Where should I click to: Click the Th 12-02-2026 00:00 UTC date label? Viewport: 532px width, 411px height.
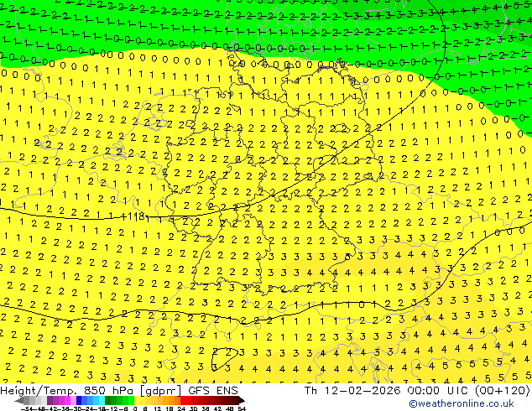[387, 391]
